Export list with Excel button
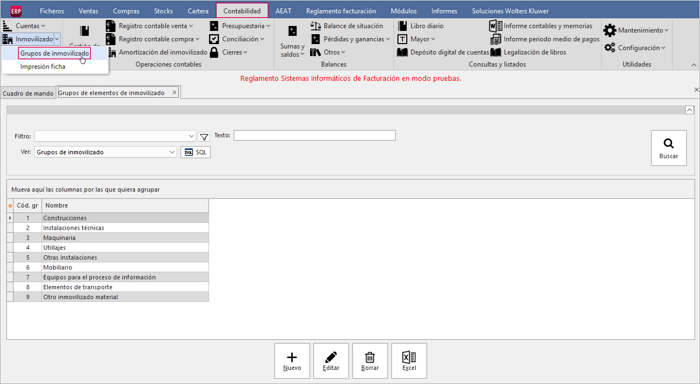This screenshot has width=700, height=384. (409, 361)
